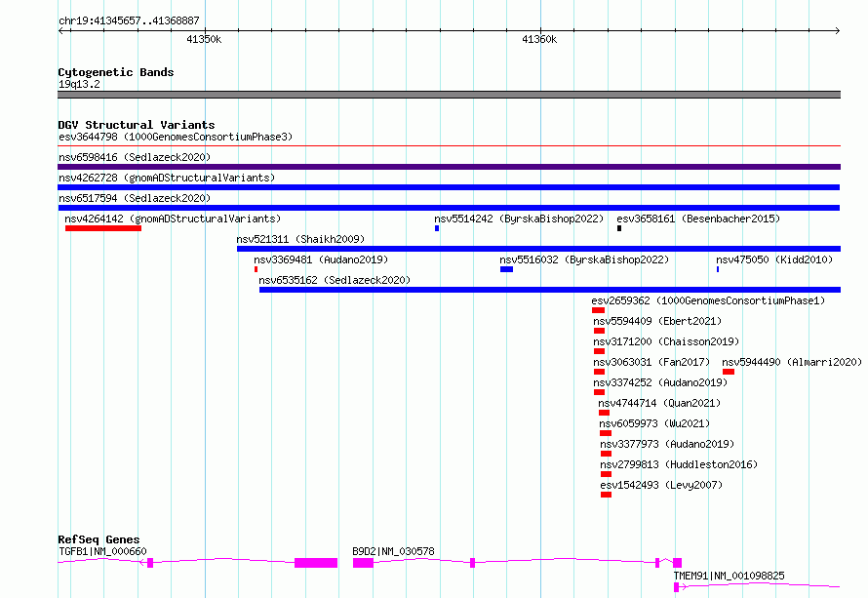Click the red nsv4264142 gnomAD variant bar

[103, 228]
